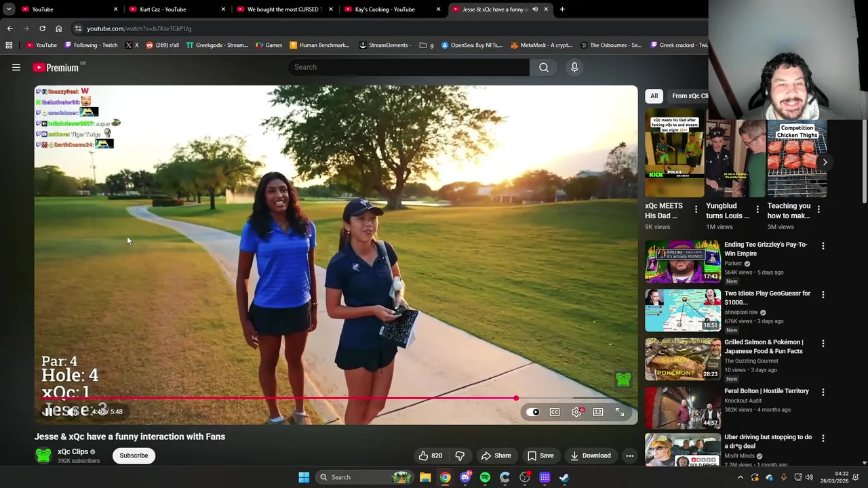The width and height of the screenshot is (868, 488).
Task: Open the YouTube guide hamburger menu
Action: tap(16, 67)
